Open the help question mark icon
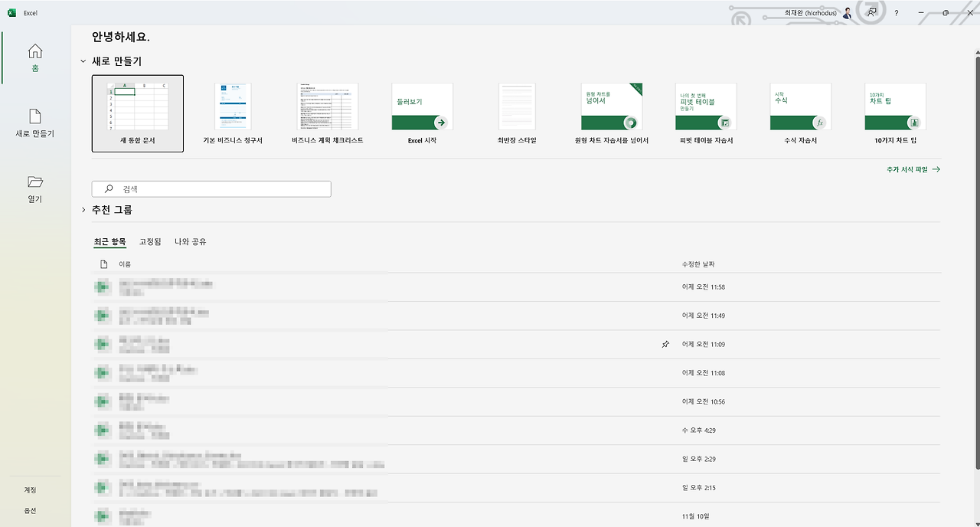Screen dimensions: 980x527 (897, 13)
